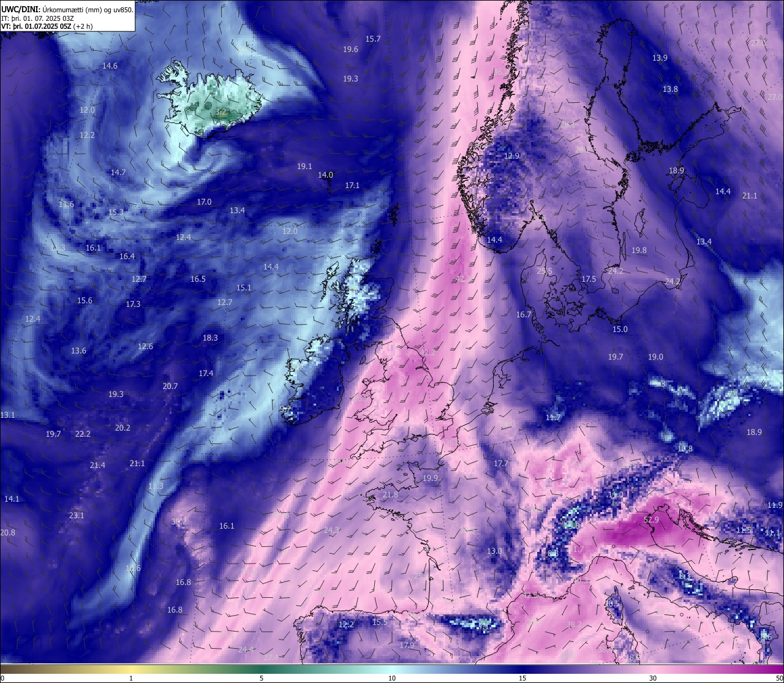The height and width of the screenshot is (683, 784).
Task: Click the value "17.1" on the map
Action: tap(352, 185)
